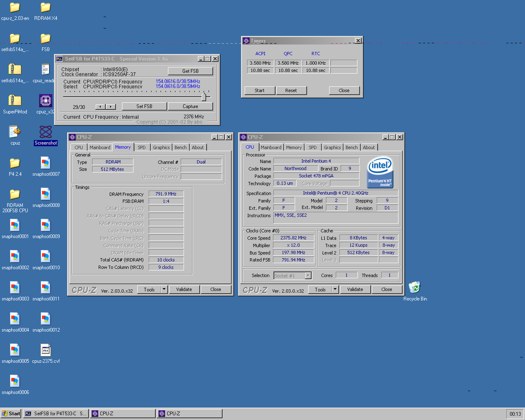This screenshot has width=525, height=420.
Task: Start the timers in Timers window
Action: click(x=259, y=91)
